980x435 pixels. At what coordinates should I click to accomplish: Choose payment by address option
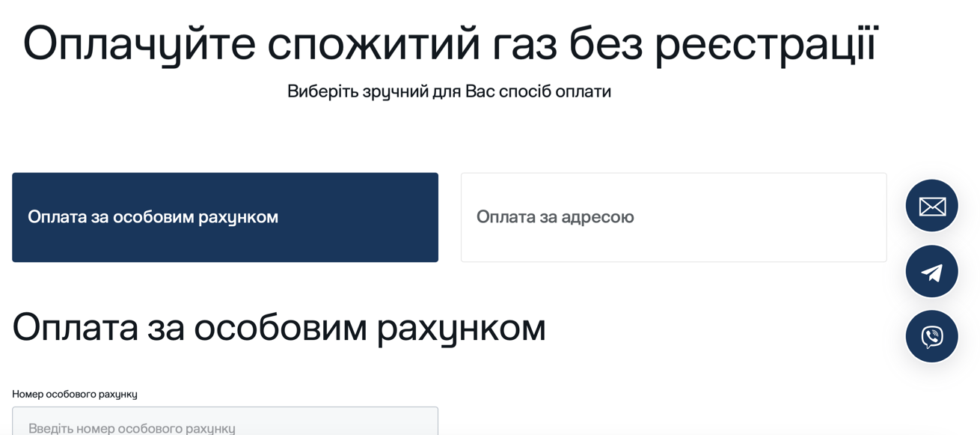pos(673,217)
